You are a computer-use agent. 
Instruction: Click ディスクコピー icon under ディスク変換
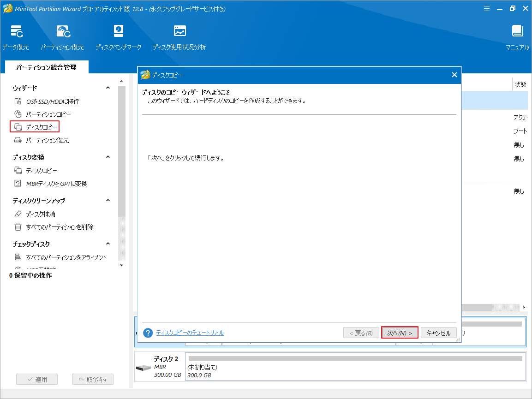click(x=18, y=170)
